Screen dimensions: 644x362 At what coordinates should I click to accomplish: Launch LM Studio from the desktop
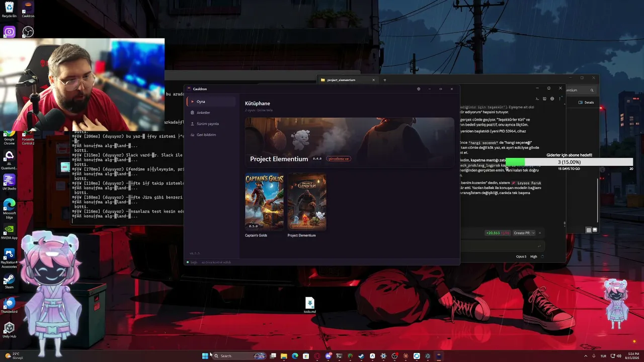(x=9, y=182)
